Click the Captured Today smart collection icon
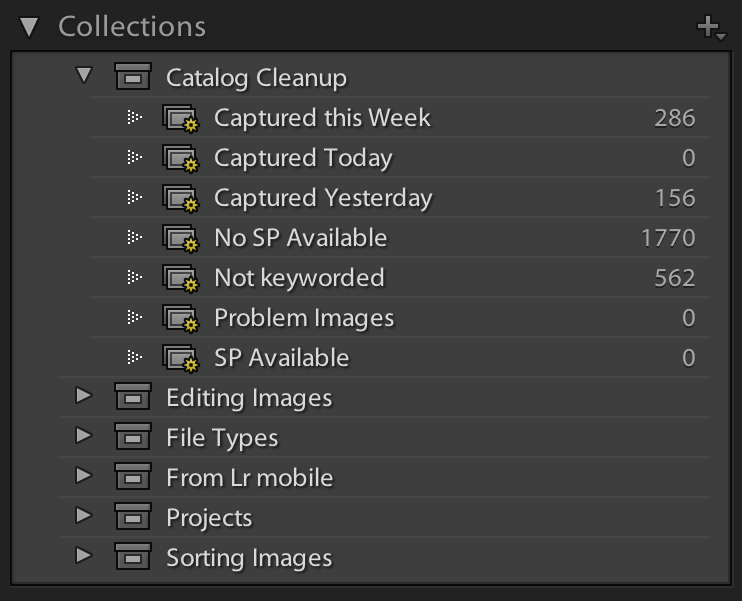This screenshot has height=601, width=742. coord(181,159)
